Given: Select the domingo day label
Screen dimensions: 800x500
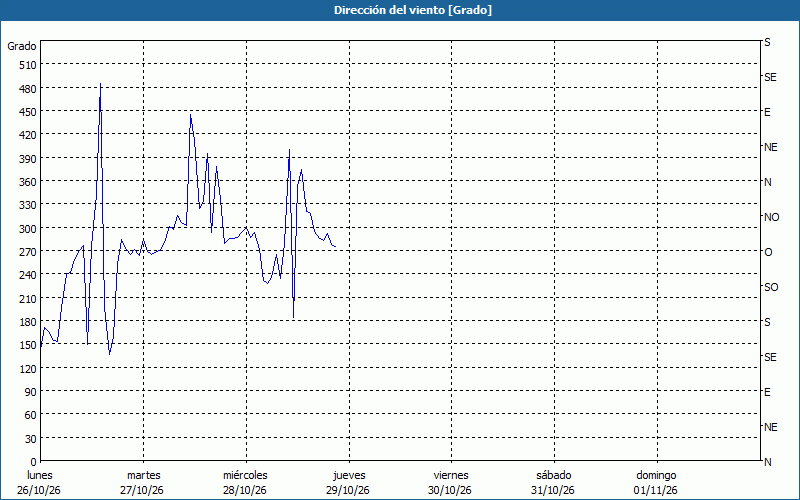Looking at the screenshot, I should tap(656, 475).
